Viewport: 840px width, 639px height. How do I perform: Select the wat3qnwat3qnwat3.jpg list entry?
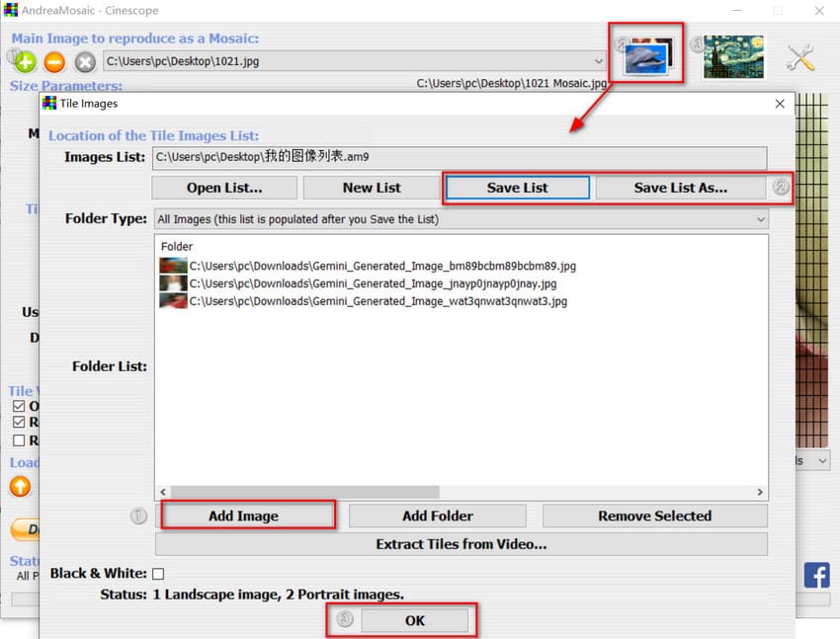(x=378, y=301)
